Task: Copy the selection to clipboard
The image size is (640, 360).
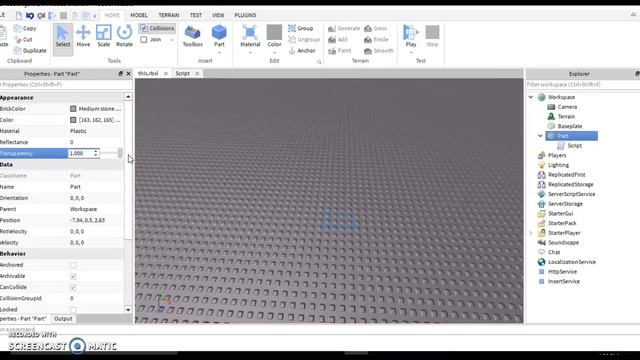Action: tap(25, 28)
